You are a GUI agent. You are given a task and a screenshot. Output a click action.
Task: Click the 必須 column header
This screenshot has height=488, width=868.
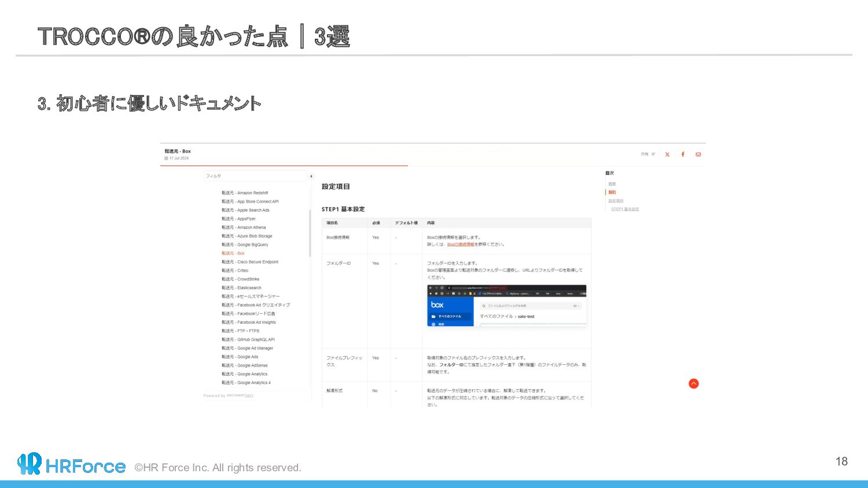coord(376,223)
